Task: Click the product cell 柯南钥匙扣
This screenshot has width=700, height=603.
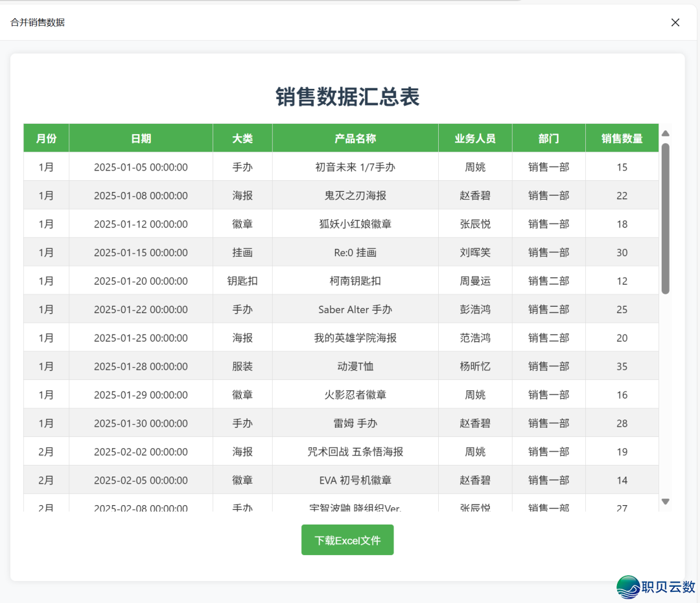Action: (355, 281)
